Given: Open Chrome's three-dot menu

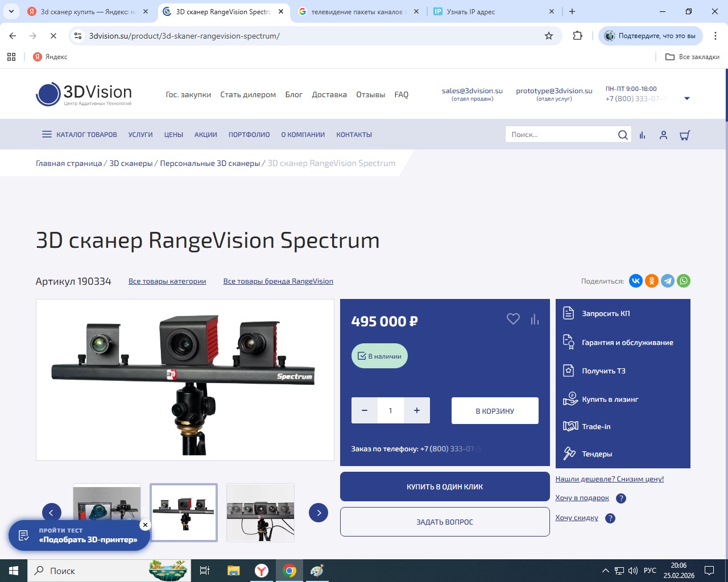Looking at the screenshot, I should [x=715, y=36].
